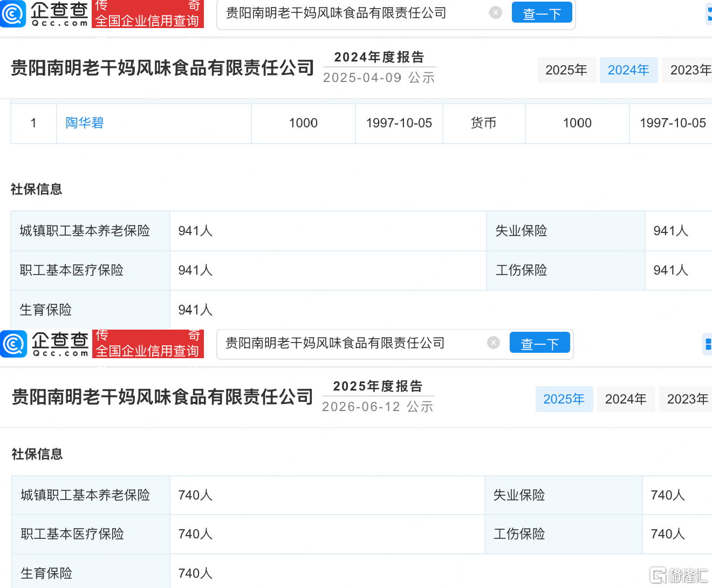The width and height of the screenshot is (712, 588).
Task: Click the 941人 value beside 生育保险
Action: click(x=195, y=310)
